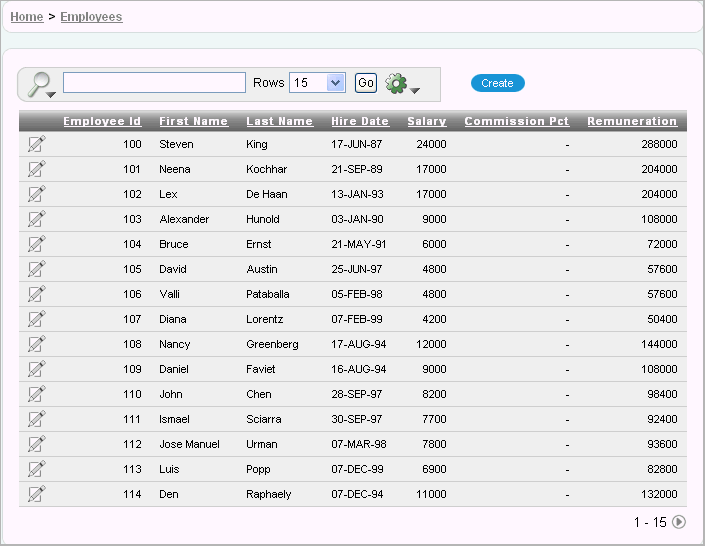Viewport: 705px width, 546px height.
Task: Open Hire Date column header options
Action: [x=360, y=121]
